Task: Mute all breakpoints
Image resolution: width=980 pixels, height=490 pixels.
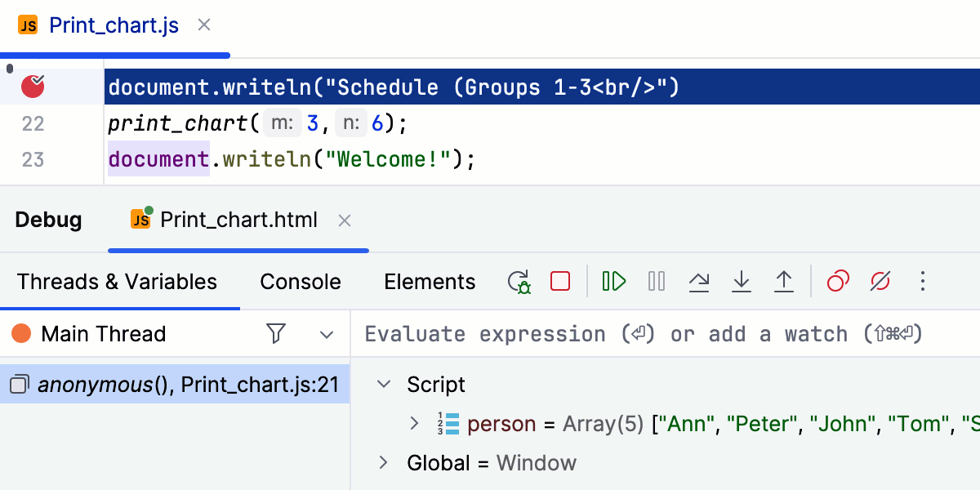Action: pyautogui.click(x=880, y=281)
